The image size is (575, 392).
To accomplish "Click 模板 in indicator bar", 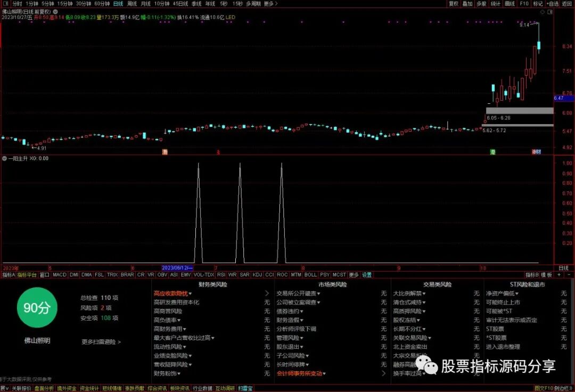I will [546, 275].
